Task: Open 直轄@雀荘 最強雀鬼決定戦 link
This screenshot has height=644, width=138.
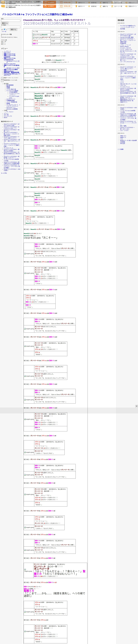Action: (x=11, y=72)
